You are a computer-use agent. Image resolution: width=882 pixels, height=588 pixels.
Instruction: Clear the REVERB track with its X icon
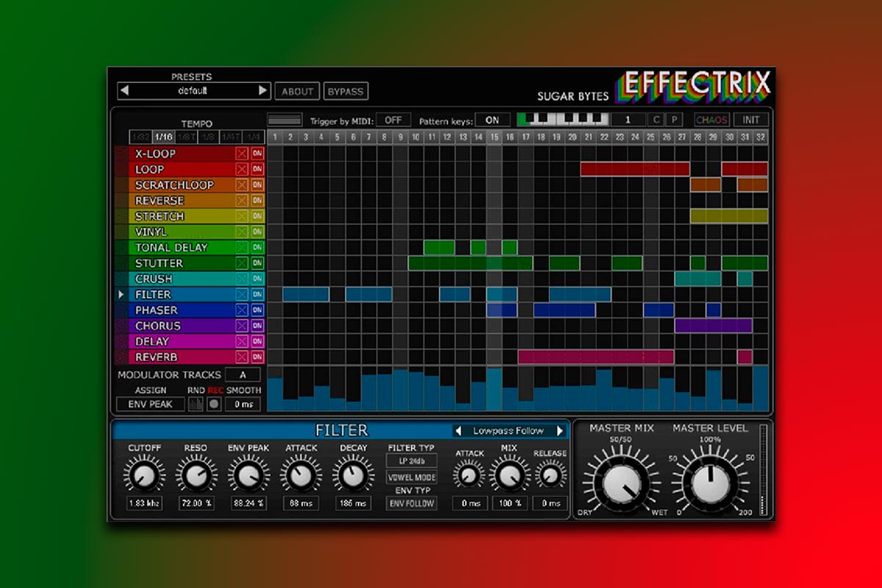[x=242, y=356]
